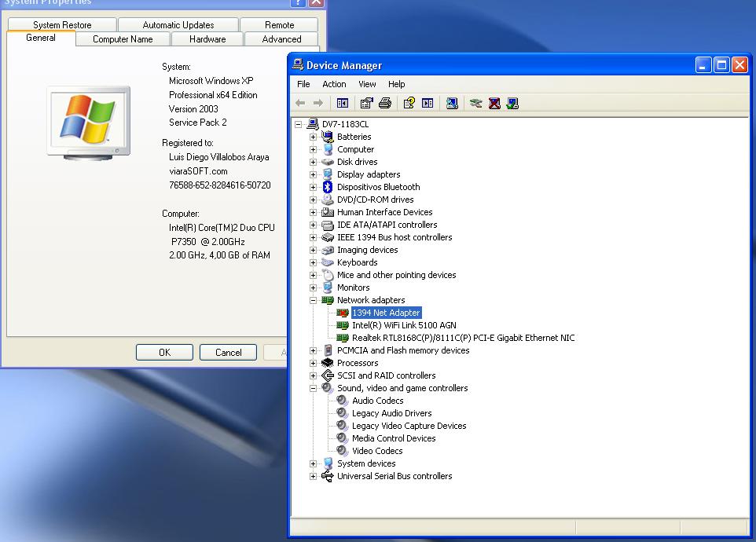756x542 pixels.
Task: Click the Enable device toolbar icon
Action: tap(512, 103)
